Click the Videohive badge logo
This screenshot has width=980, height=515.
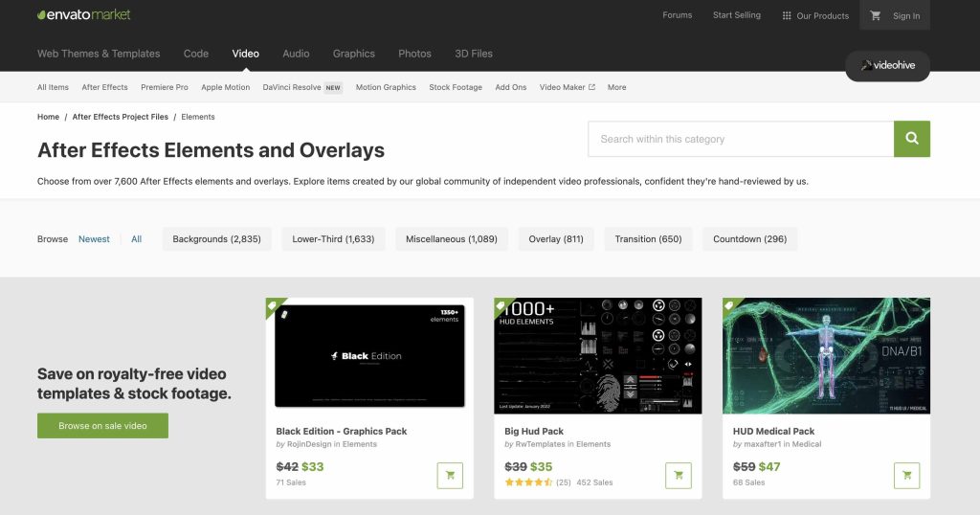tap(887, 65)
